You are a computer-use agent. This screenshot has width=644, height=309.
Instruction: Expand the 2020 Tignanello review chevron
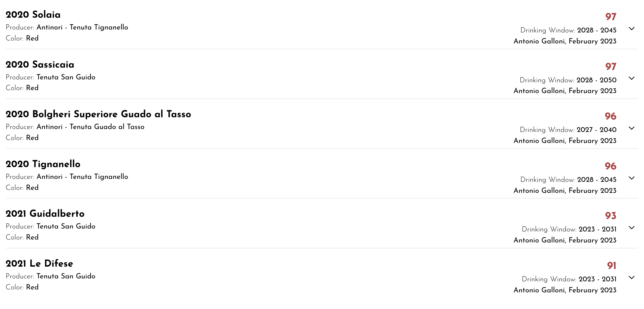click(632, 178)
